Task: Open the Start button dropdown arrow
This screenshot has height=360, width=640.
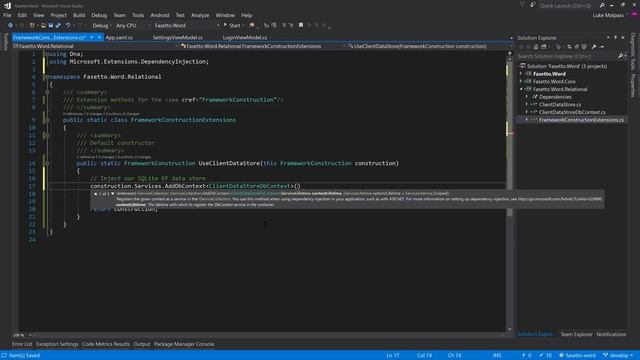Action: click(243, 25)
